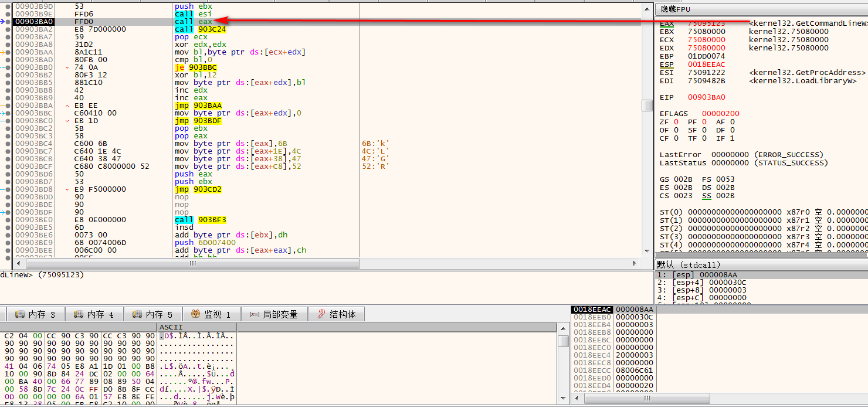Click the 结构体 struct icon
868x418 pixels.
[321, 315]
